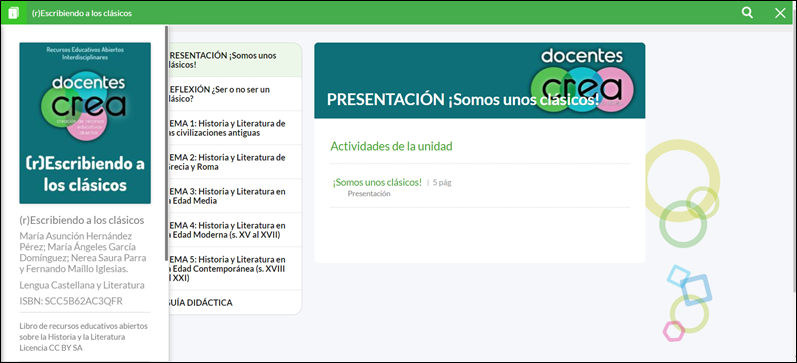Viewport: 797px width, 363px height.
Task: Open the GUÍA DIDÁCTICA section
Action: [x=235, y=303]
